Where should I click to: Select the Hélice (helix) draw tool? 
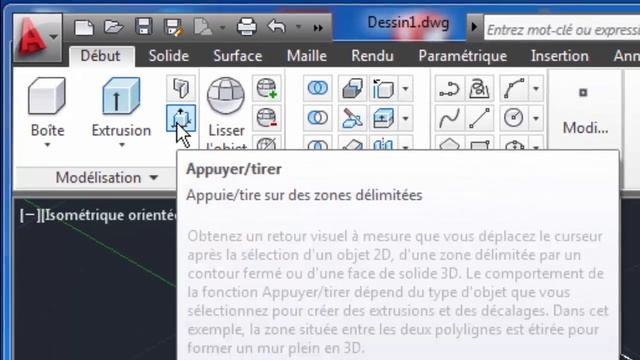pyautogui.click(x=480, y=88)
